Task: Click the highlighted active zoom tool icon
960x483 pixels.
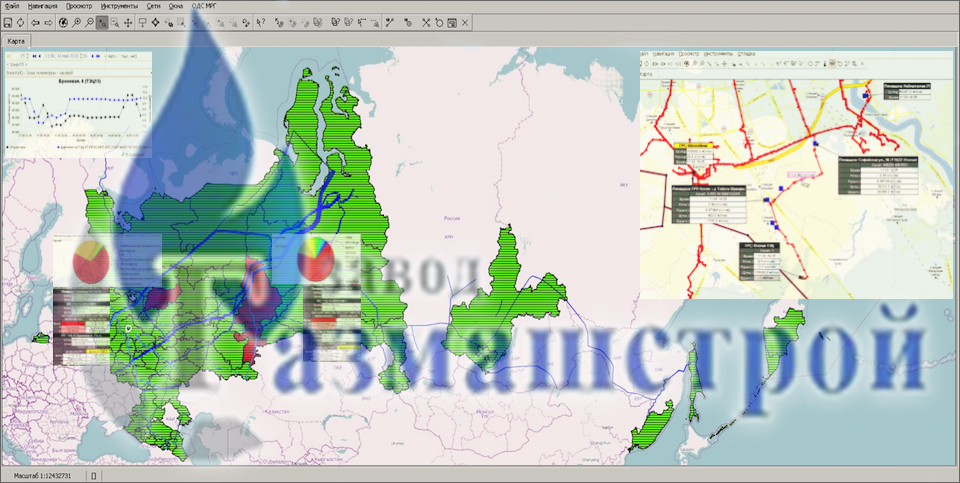Action: (x=102, y=23)
